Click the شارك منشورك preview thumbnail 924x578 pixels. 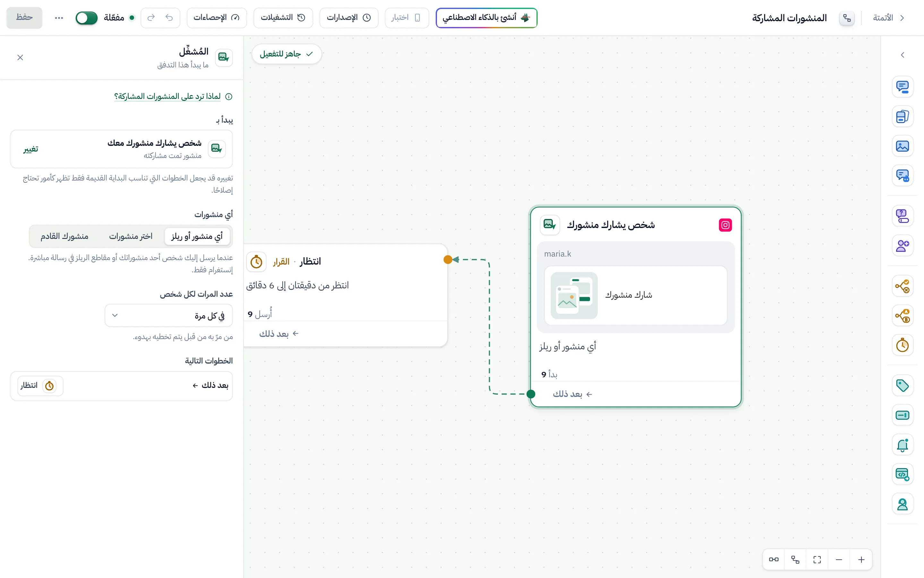coord(574,295)
